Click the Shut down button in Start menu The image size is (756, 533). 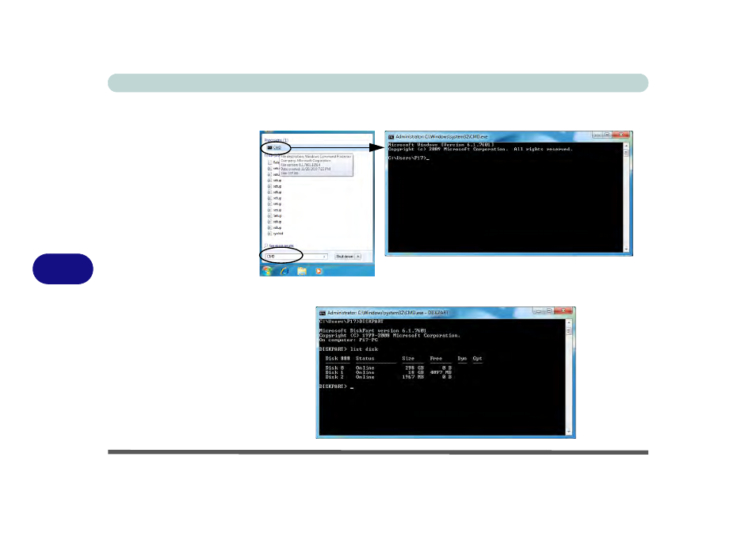coord(344,257)
